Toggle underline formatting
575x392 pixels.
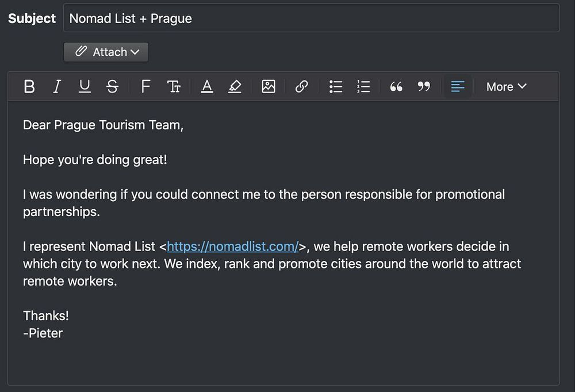[x=85, y=87]
